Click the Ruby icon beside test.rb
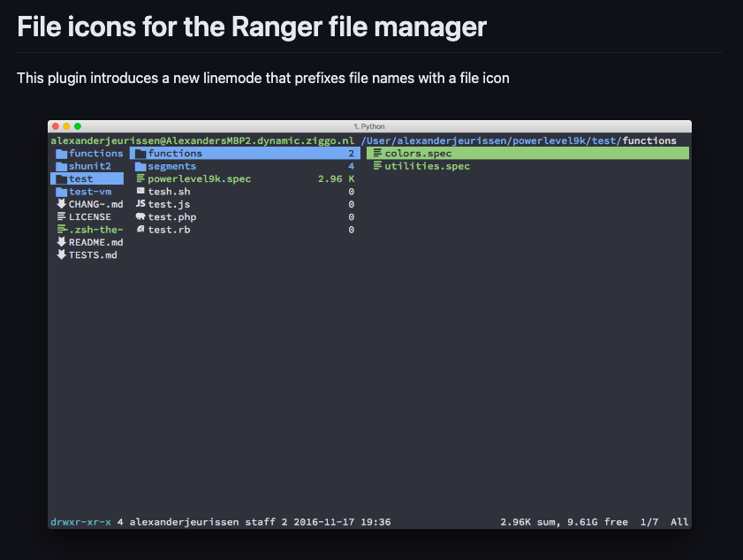743x560 pixels. [x=140, y=230]
